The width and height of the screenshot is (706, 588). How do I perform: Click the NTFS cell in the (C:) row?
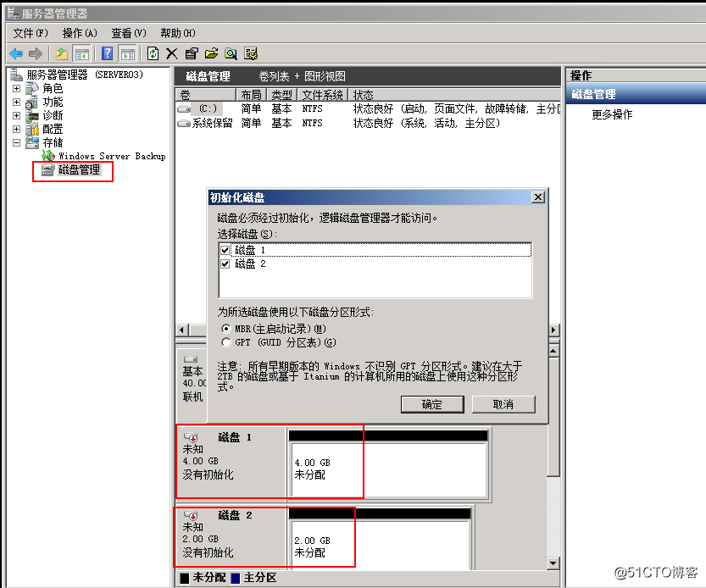[x=312, y=109]
